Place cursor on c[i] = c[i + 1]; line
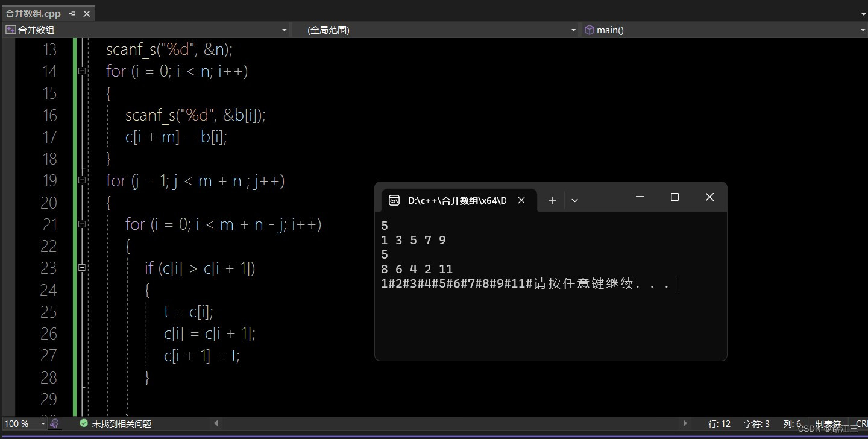This screenshot has width=868, height=439. [210, 333]
